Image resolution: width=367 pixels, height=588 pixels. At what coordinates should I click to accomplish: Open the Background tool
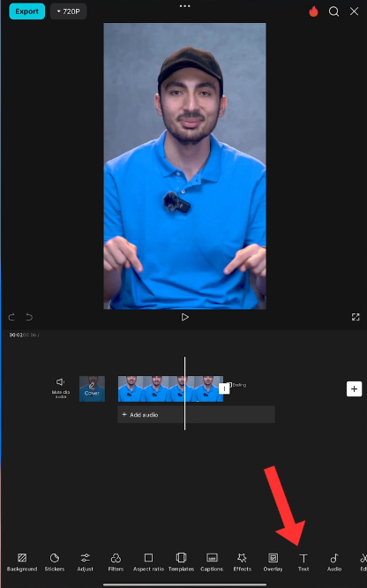[22, 562]
